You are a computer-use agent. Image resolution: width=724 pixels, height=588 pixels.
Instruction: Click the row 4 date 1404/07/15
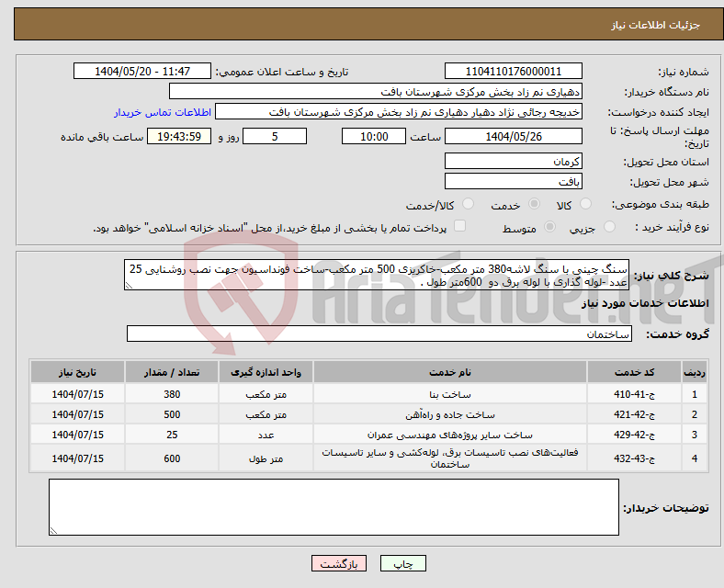pos(77,458)
